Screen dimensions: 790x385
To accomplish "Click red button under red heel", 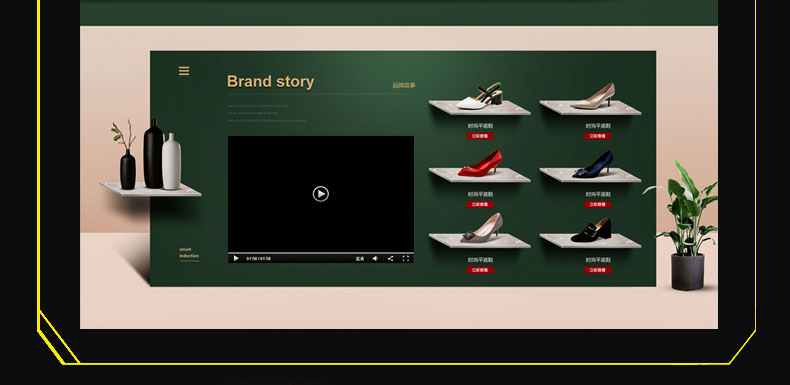I will (480, 204).
